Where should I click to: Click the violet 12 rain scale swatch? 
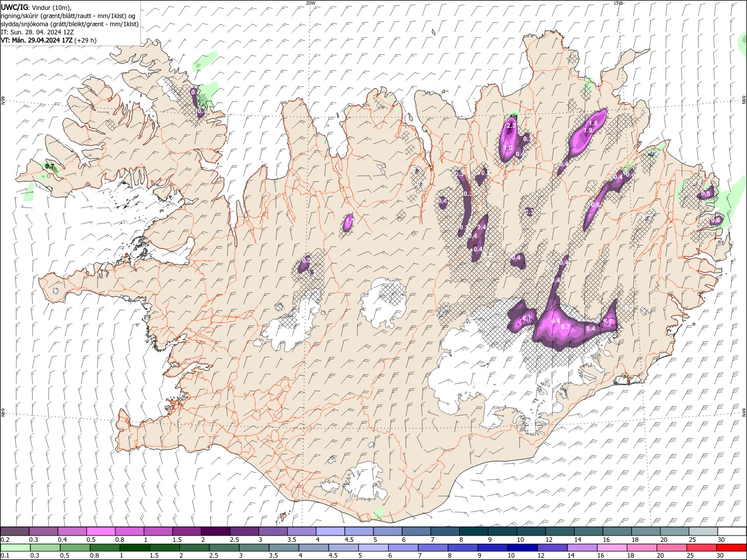click(x=552, y=548)
